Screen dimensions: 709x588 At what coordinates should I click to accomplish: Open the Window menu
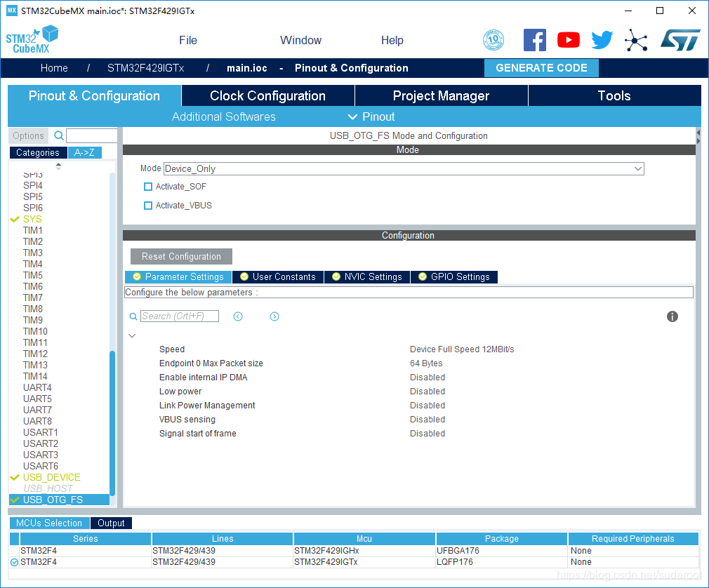300,40
